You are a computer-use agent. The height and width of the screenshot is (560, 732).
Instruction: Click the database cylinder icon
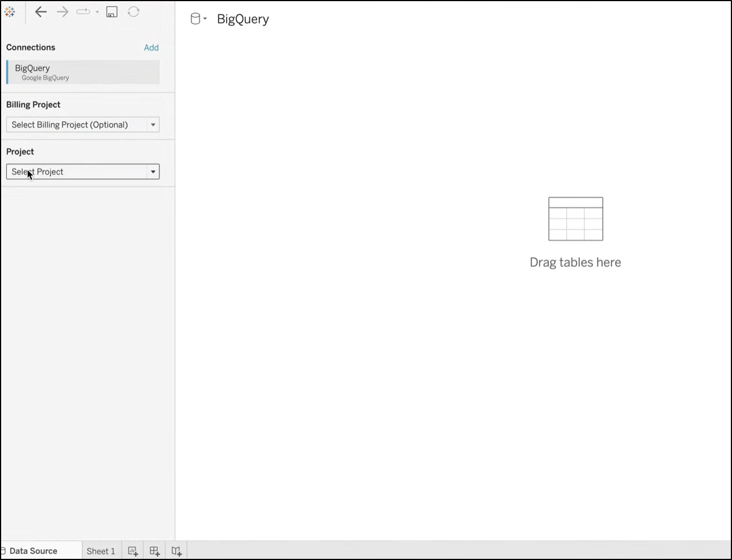pyautogui.click(x=195, y=19)
